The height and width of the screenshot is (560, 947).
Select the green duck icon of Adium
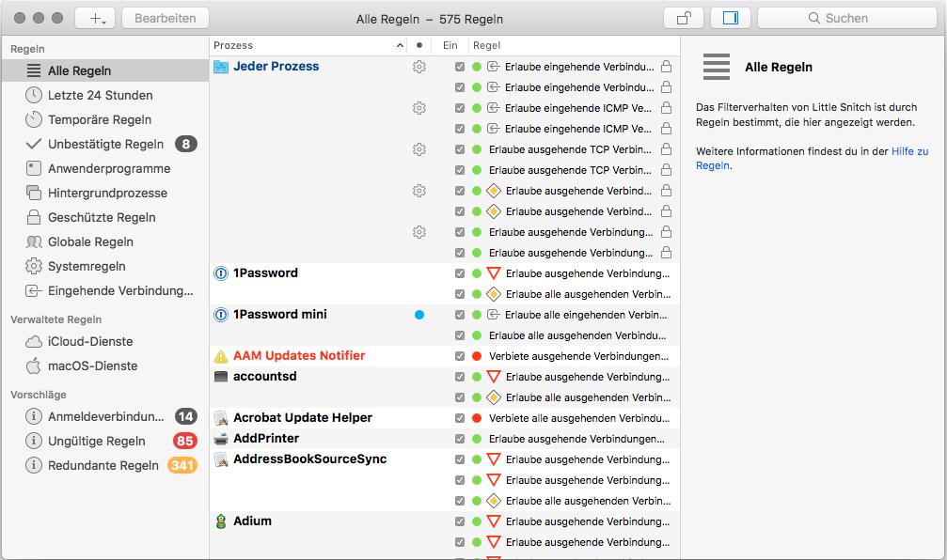(221, 521)
